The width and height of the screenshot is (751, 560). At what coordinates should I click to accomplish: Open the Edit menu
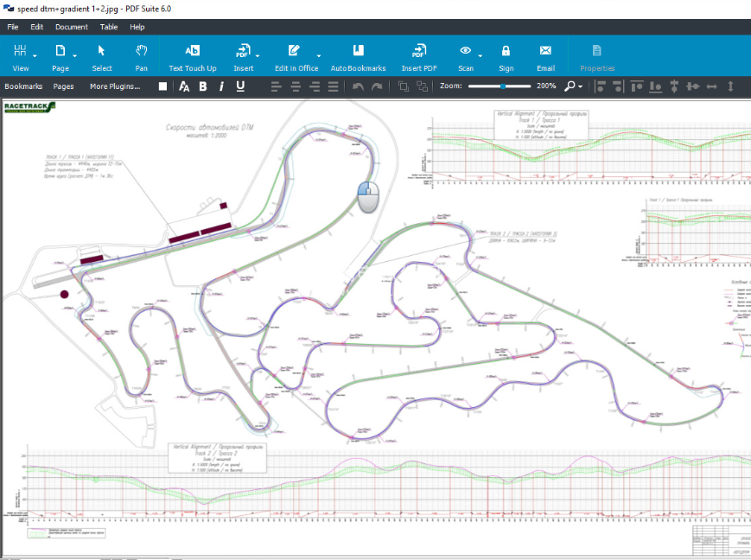click(x=37, y=27)
